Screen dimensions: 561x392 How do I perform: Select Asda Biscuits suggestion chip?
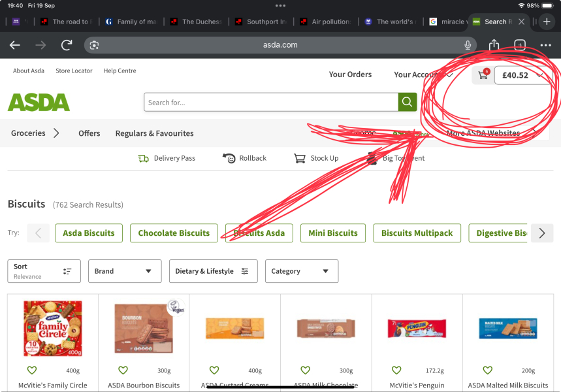click(89, 233)
